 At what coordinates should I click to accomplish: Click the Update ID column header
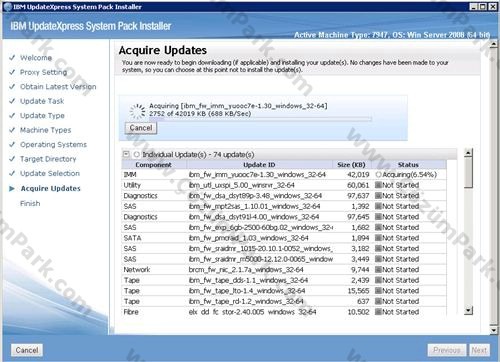pyautogui.click(x=259, y=165)
